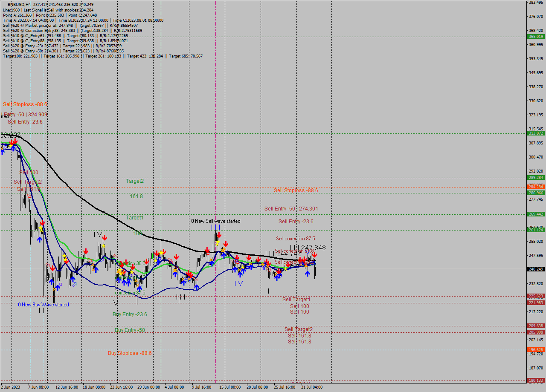Viewport: 546px width, 392px height.
Task: Click the red sell arrow near 4 Jul 08:00
Action: [175, 257]
